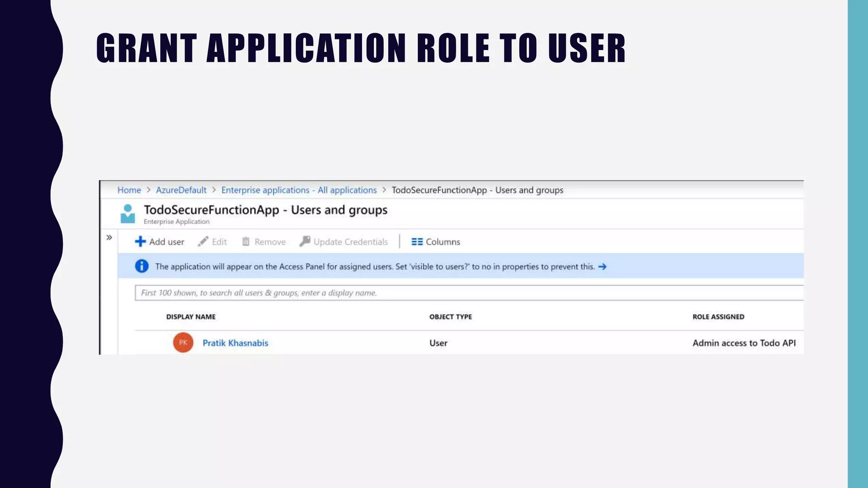This screenshot has width=868, height=488.
Task: Expand the collapsed side menu chevrons
Action: point(109,237)
